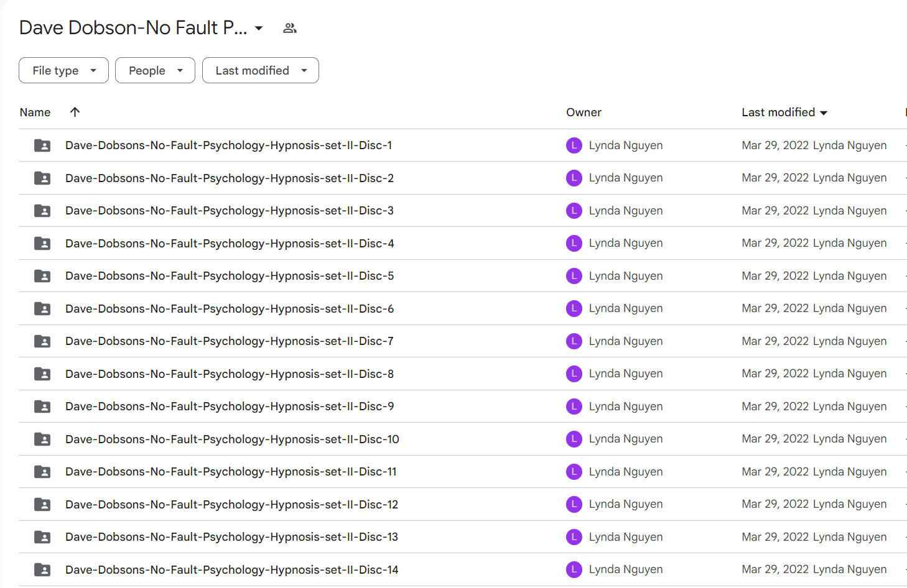Viewport: 907px width, 588px height.
Task: Click Lynda Nguyen avatar in Disc-9 row
Action: tap(574, 407)
